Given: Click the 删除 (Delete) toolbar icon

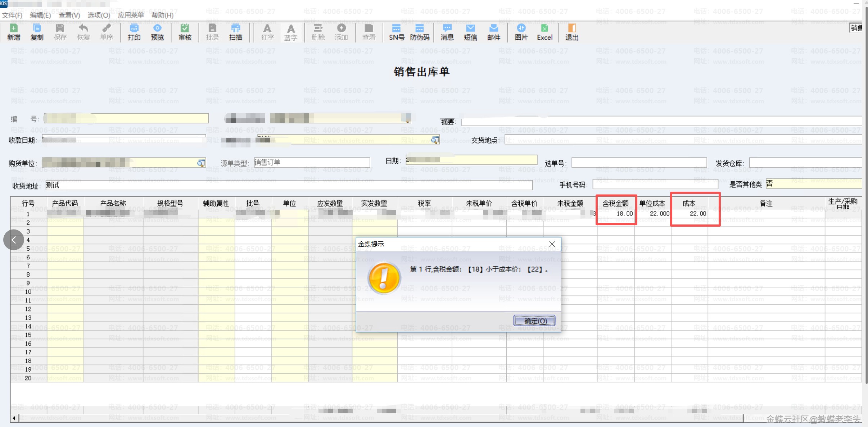Looking at the screenshot, I should tap(318, 32).
